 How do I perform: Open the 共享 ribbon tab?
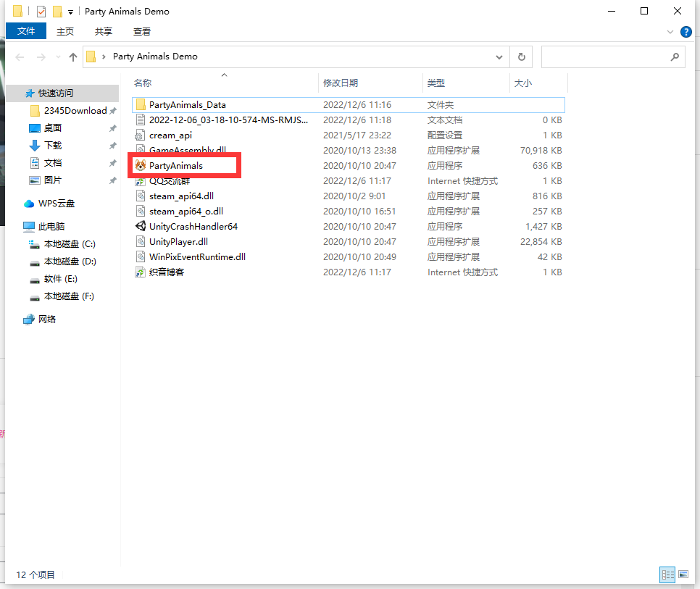click(103, 31)
